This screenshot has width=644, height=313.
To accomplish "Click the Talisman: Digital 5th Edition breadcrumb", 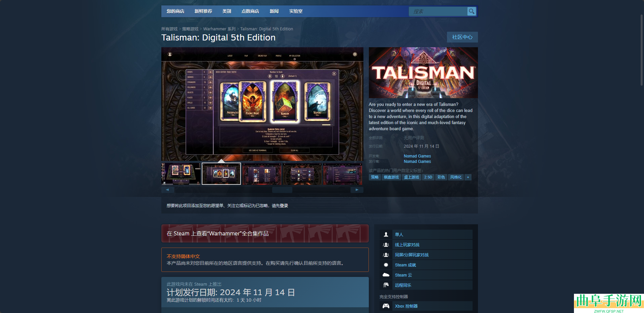I will tap(267, 29).
